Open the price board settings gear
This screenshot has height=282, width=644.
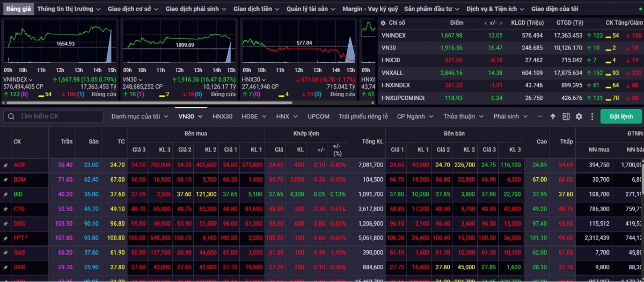(579, 117)
